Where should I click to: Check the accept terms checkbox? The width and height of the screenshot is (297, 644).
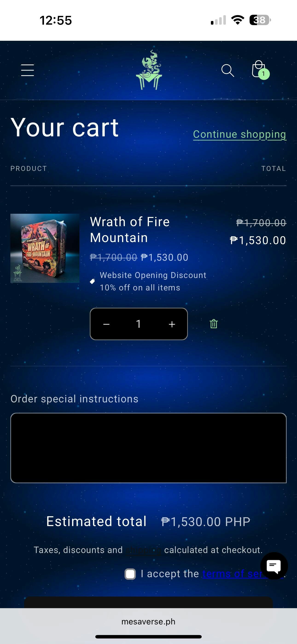pyautogui.click(x=130, y=574)
